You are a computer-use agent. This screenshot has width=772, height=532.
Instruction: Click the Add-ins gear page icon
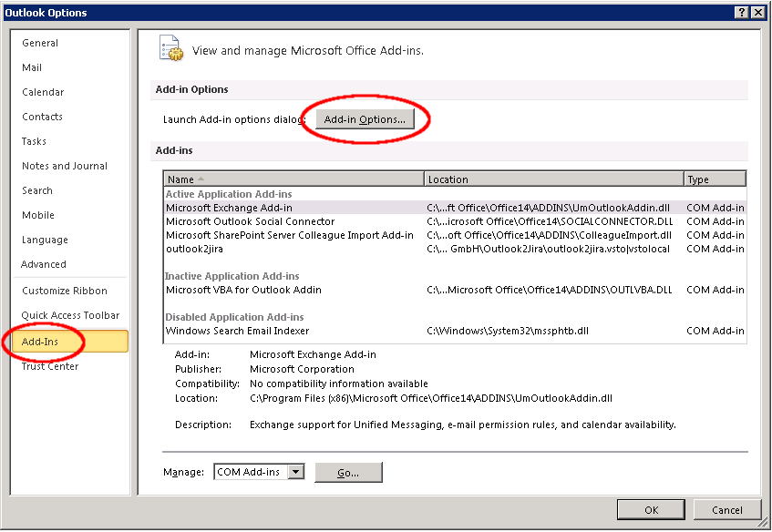170,49
